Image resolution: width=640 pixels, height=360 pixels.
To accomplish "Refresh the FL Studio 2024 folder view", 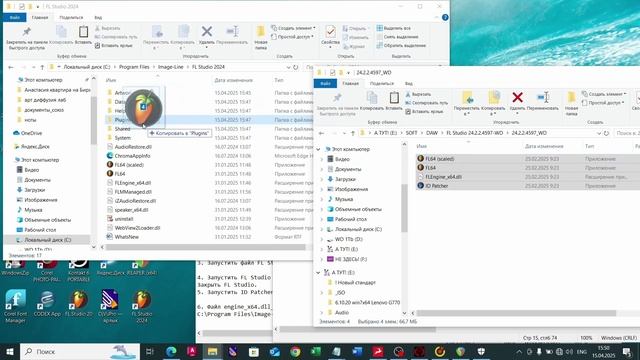I will [x=296, y=67].
